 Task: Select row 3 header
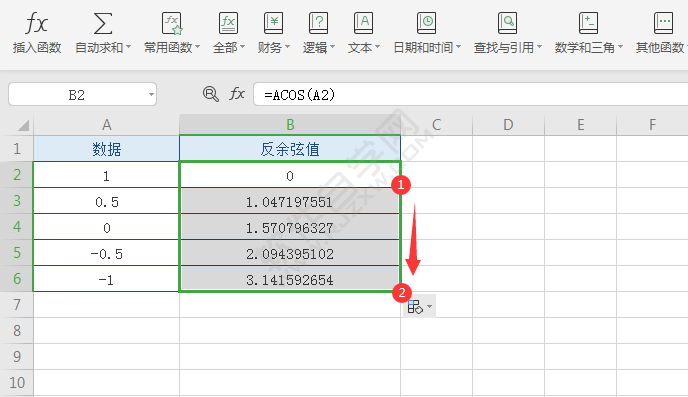[x=17, y=200]
